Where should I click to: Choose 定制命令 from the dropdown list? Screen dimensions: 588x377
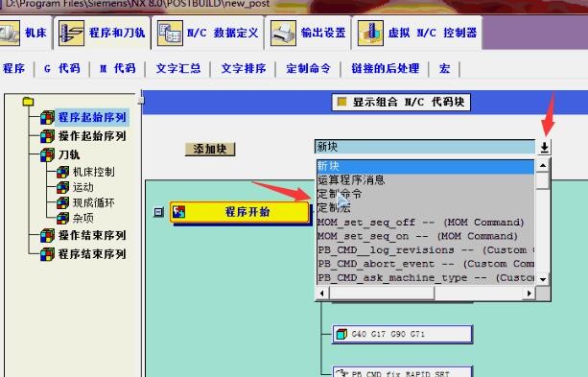click(340, 194)
